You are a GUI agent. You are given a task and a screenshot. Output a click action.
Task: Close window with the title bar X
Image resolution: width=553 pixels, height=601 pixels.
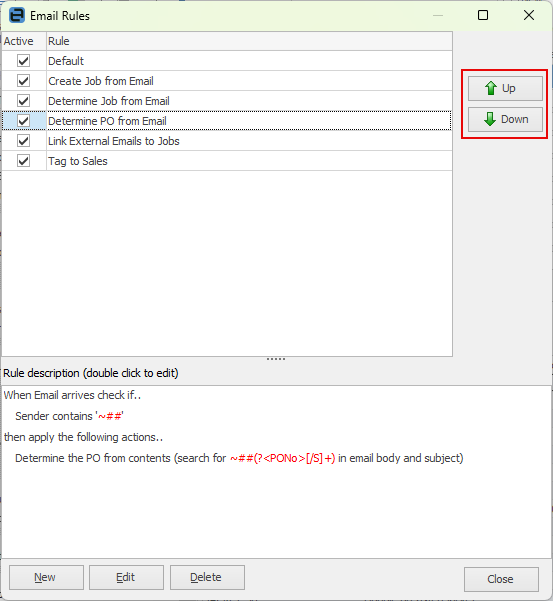pyautogui.click(x=529, y=15)
